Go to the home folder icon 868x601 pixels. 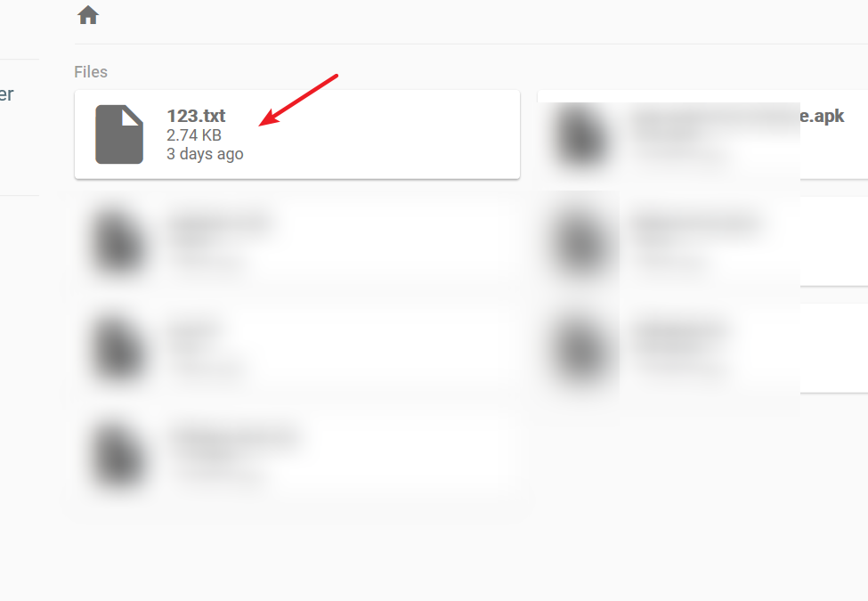(88, 15)
